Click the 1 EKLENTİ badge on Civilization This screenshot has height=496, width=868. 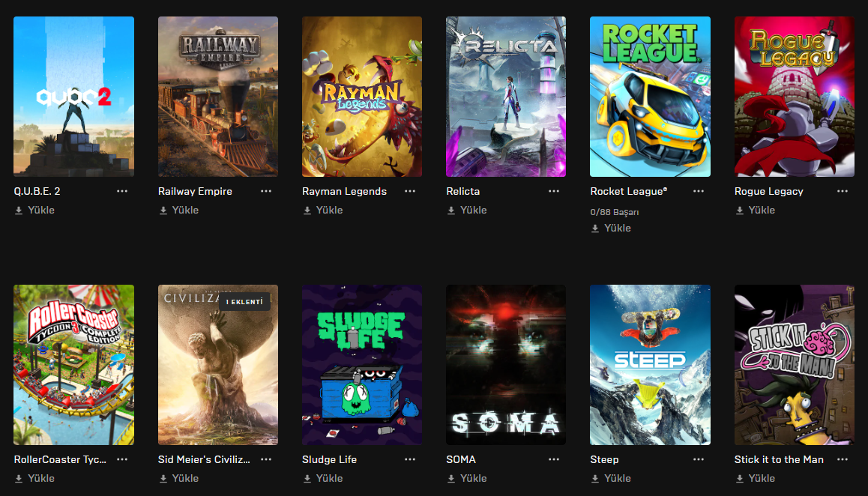pos(244,302)
